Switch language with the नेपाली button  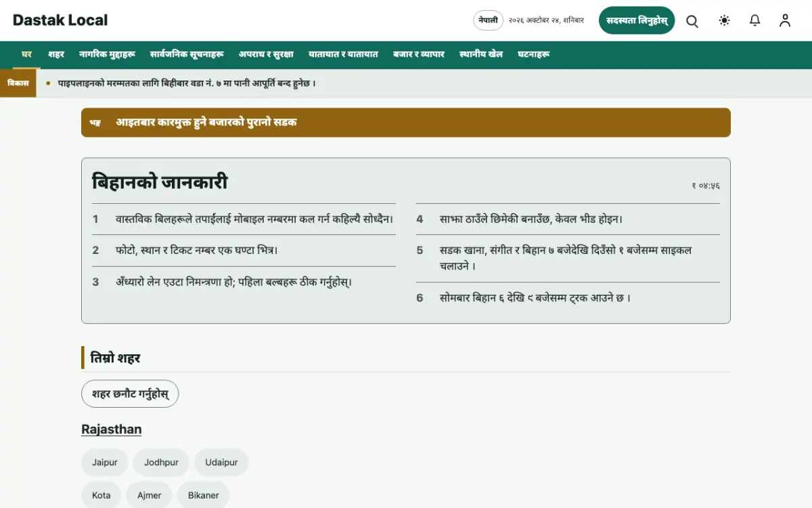[x=488, y=20]
